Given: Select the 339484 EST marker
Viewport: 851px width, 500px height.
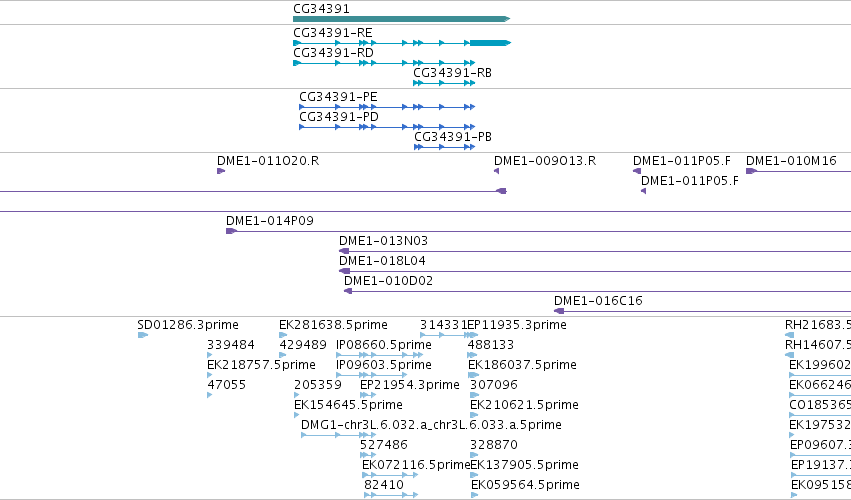Looking at the screenshot, I should 209,355.
